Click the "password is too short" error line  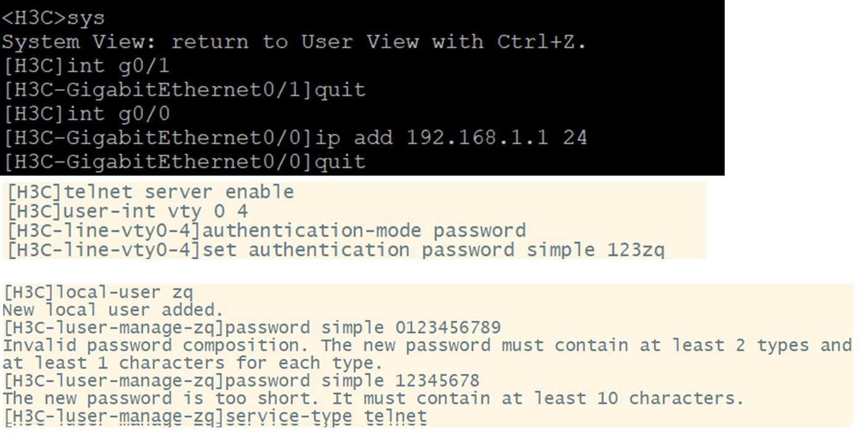click(x=373, y=398)
